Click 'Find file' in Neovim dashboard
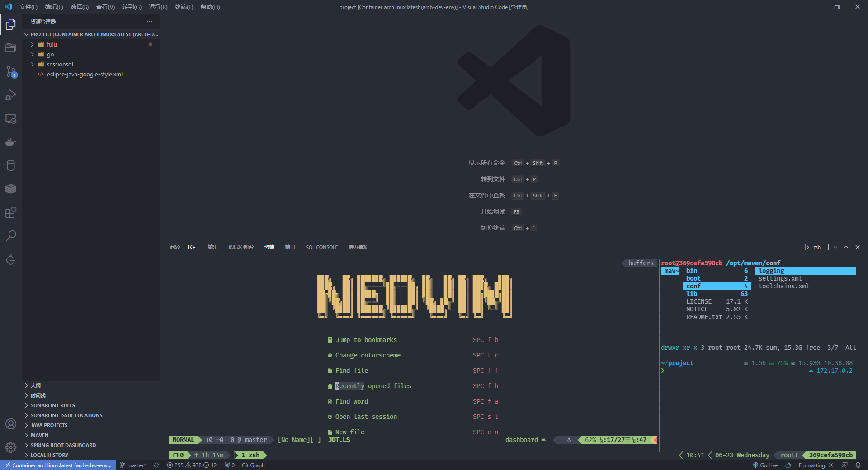Image resolution: width=868 pixels, height=470 pixels. point(352,371)
